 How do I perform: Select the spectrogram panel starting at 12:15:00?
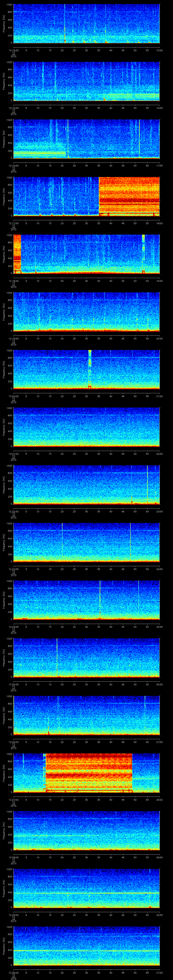tap(86, 81)
